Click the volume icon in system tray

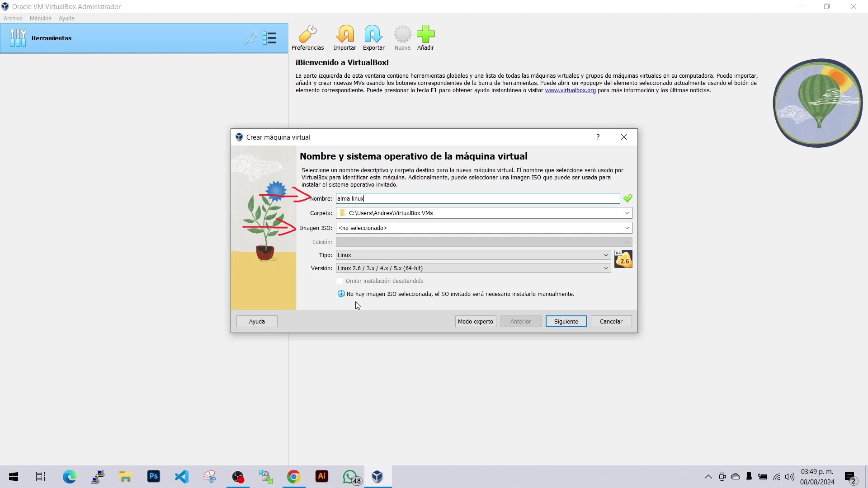790,477
